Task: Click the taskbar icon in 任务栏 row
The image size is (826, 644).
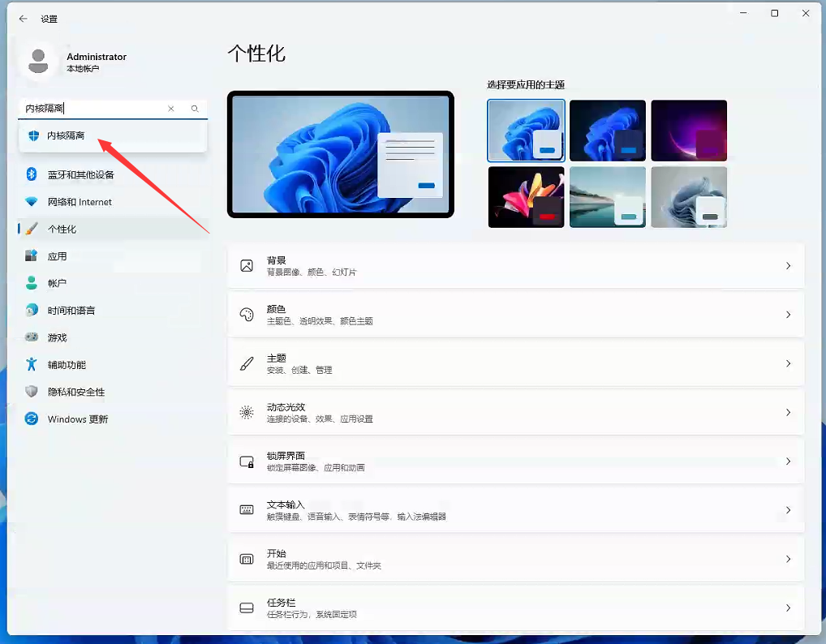Action: [x=247, y=608]
